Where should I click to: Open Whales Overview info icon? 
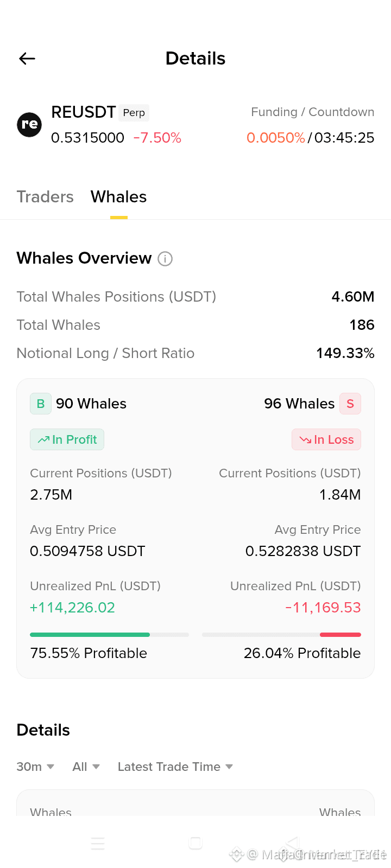point(165,259)
